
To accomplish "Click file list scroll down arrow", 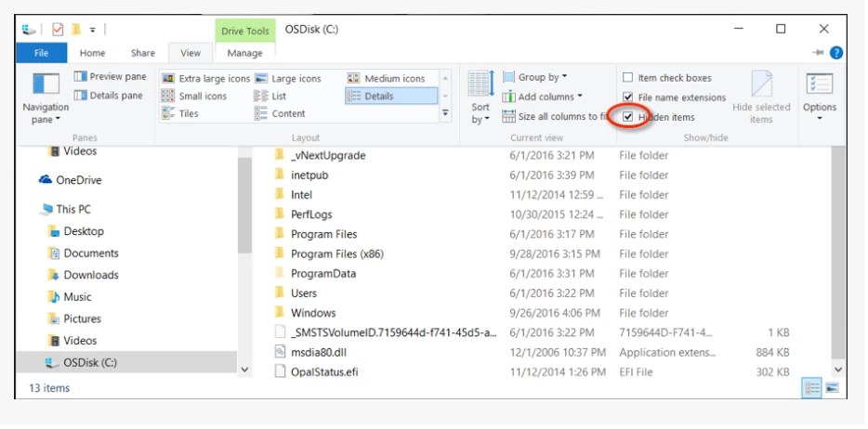I will pos(838,370).
